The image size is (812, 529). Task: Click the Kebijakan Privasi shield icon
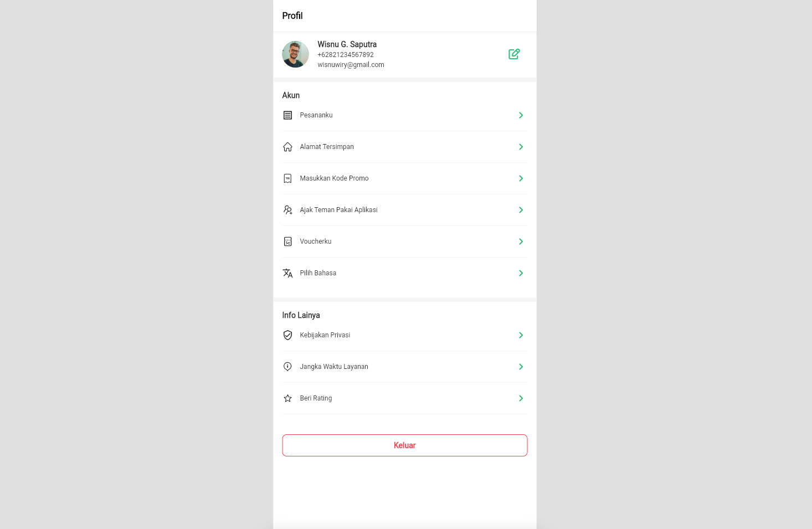click(x=287, y=335)
